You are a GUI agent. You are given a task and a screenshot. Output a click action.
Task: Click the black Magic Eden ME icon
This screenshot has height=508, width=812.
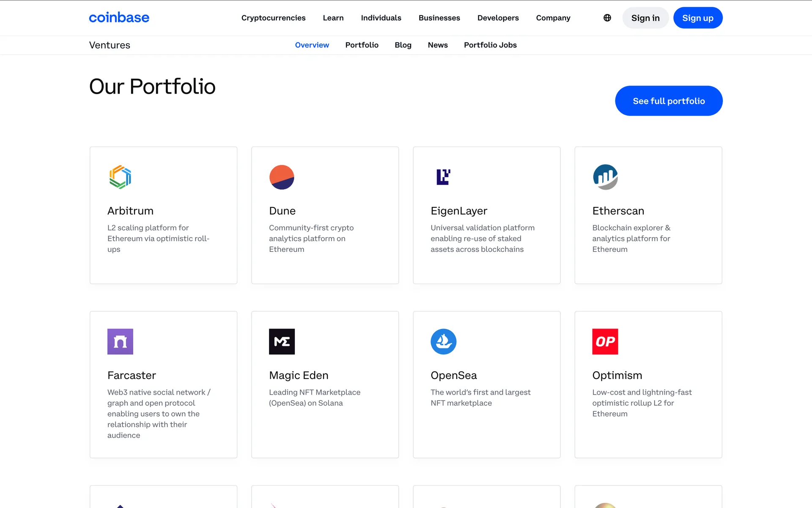coord(282,342)
